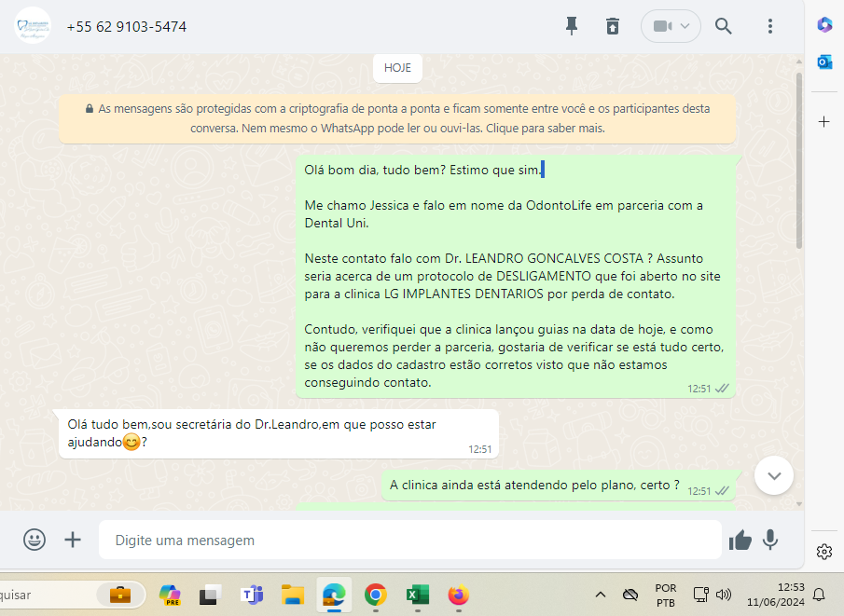Open File Explorer from taskbar

point(293,595)
